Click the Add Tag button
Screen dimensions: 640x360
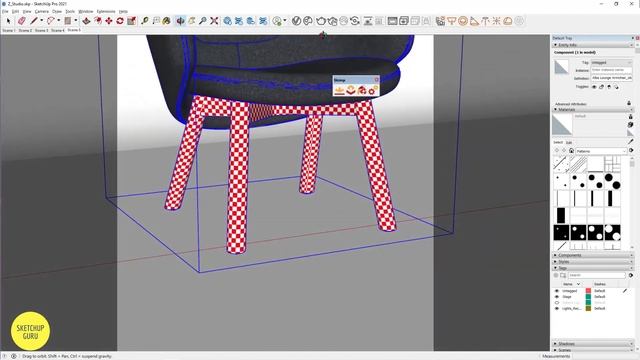556,276
